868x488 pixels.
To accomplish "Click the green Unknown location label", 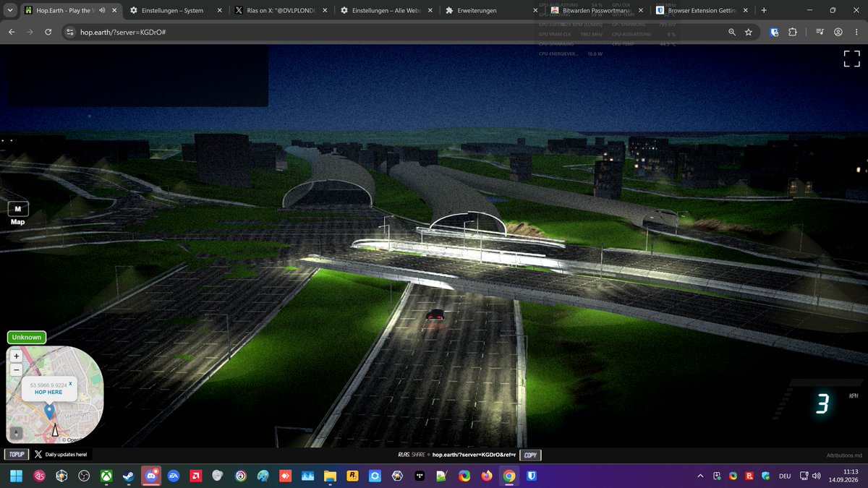I will [x=27, y=337].
